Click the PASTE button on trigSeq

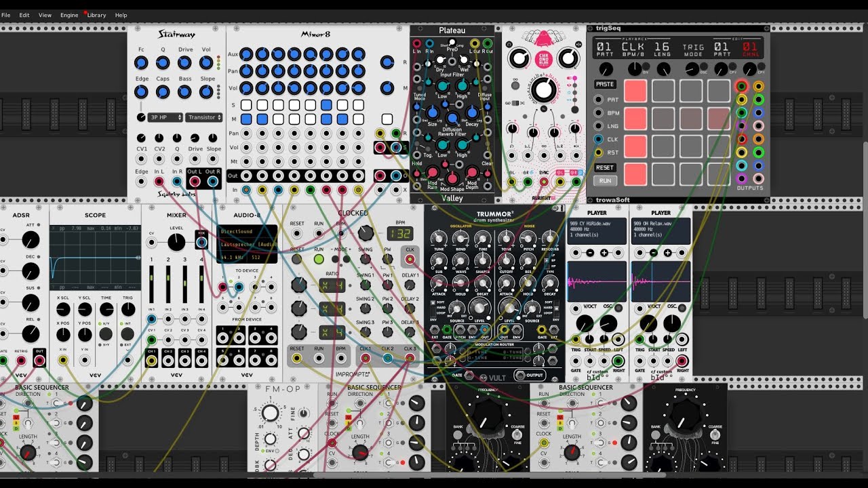[x=605, y=84]
